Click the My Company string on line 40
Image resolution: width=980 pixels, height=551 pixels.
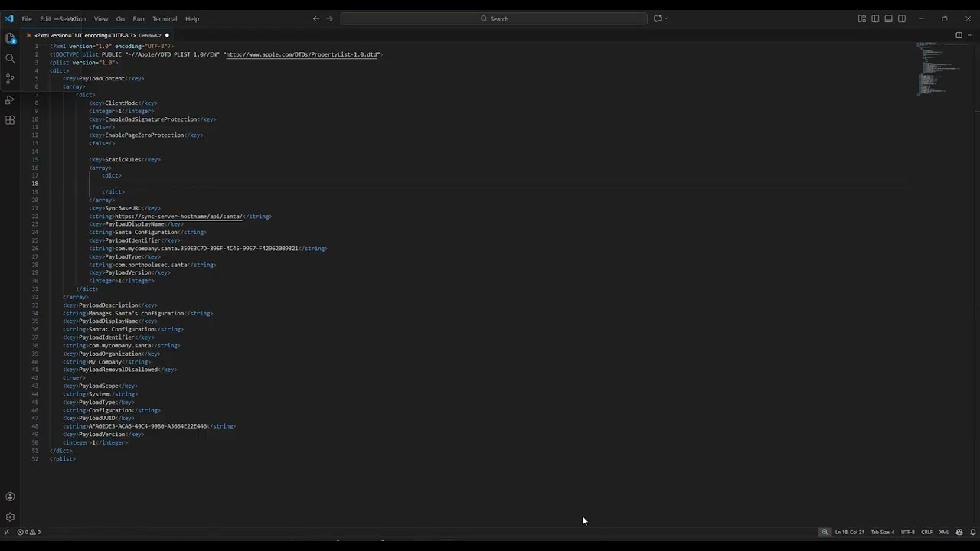click(105, 362)
